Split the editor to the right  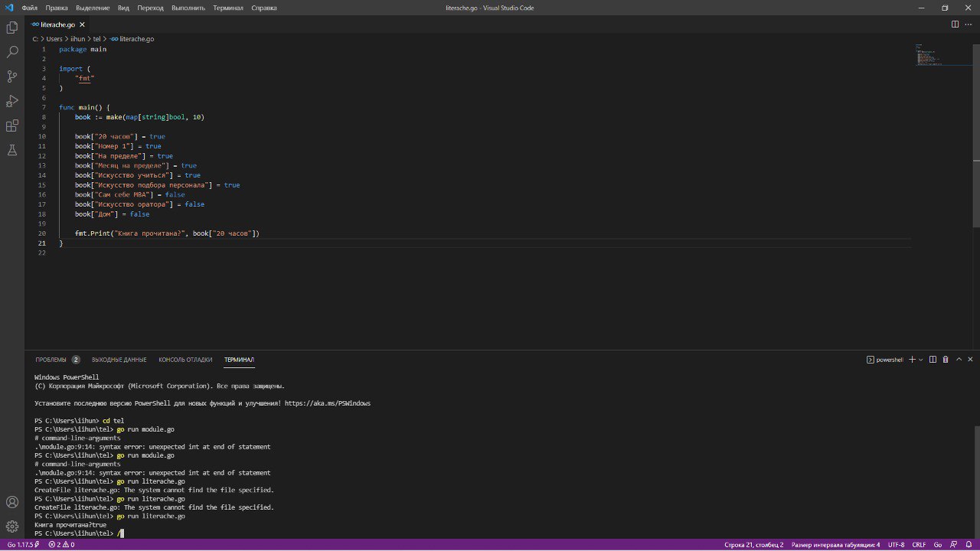[x=955, y=24]
